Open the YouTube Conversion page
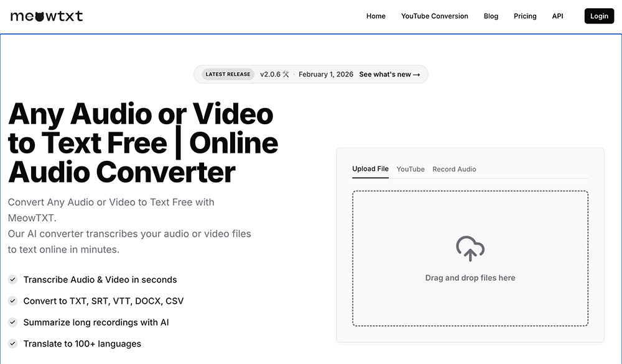 [434, 16]
